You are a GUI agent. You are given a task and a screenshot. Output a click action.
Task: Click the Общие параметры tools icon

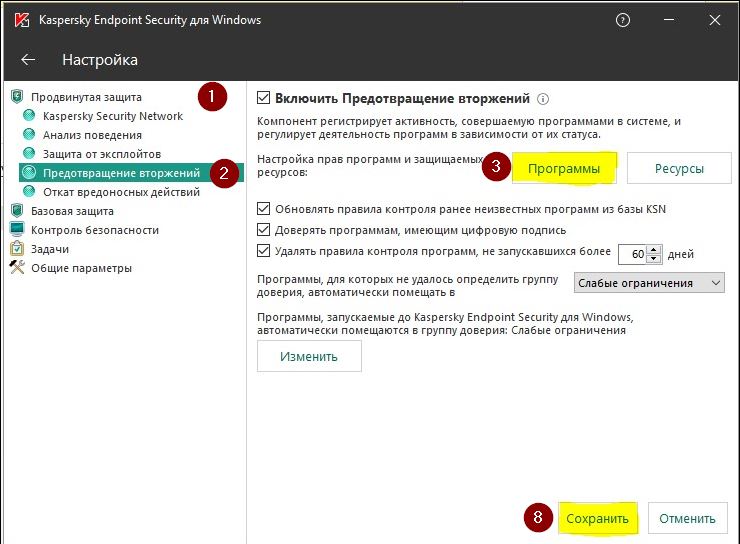tap(17, 268)
